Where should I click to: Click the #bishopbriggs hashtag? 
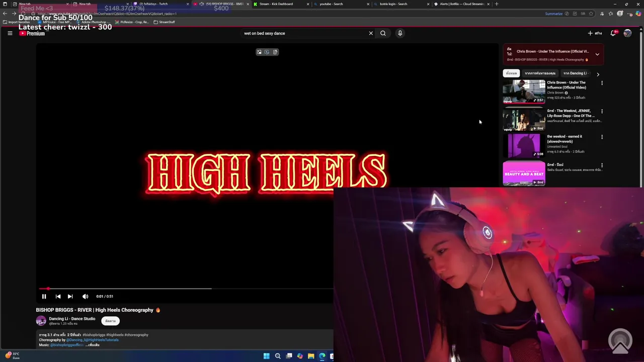point(94,335)
